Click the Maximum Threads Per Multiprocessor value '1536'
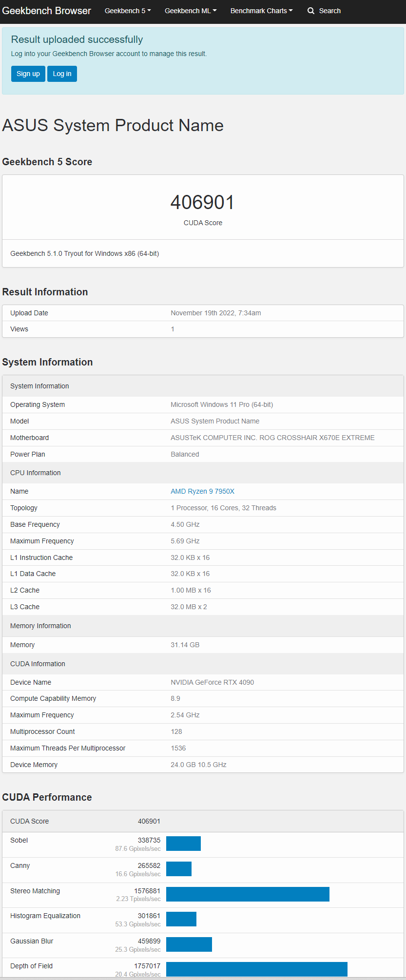406x980 pixels. [x=178, y=748]
